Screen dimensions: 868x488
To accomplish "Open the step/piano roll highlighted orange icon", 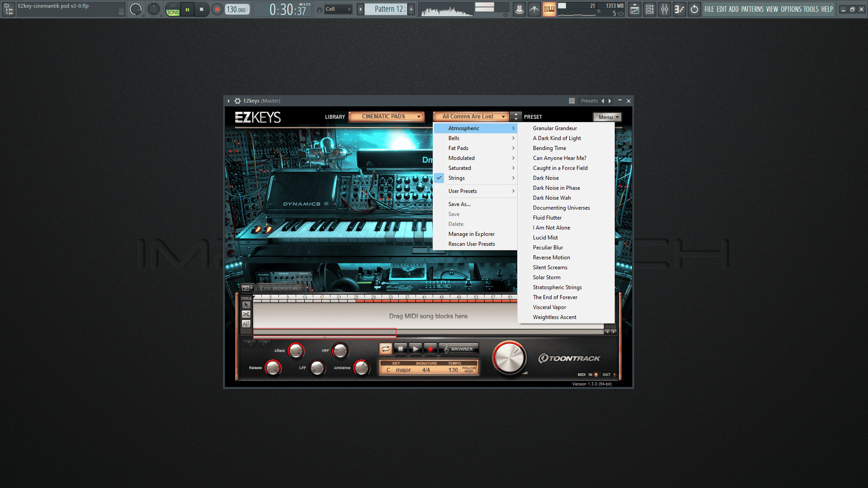I will 549,9.
